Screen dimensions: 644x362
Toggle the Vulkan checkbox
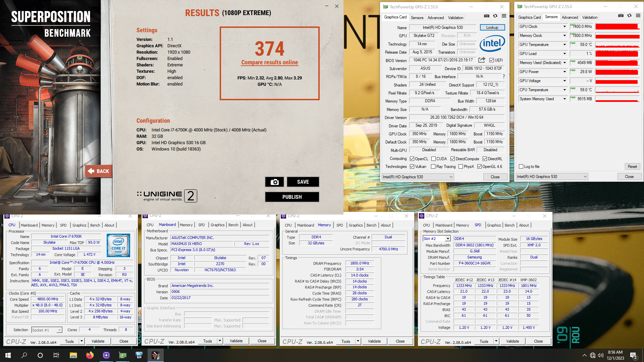412,167
